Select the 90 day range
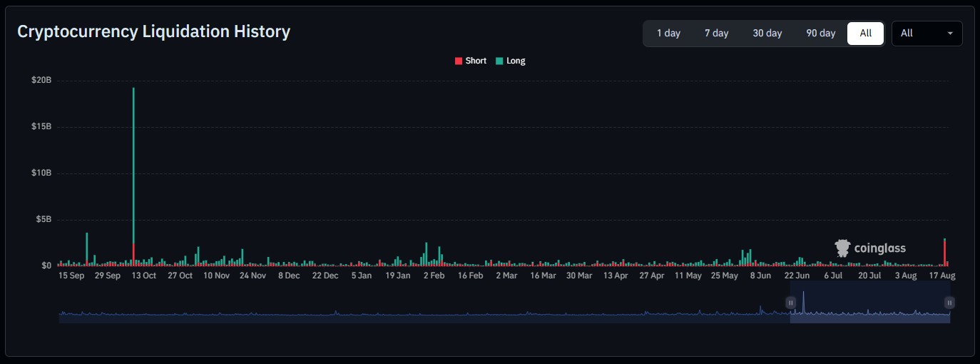This screenshot has height=364, width=980. pyautogui.click(x=821, y=34)
